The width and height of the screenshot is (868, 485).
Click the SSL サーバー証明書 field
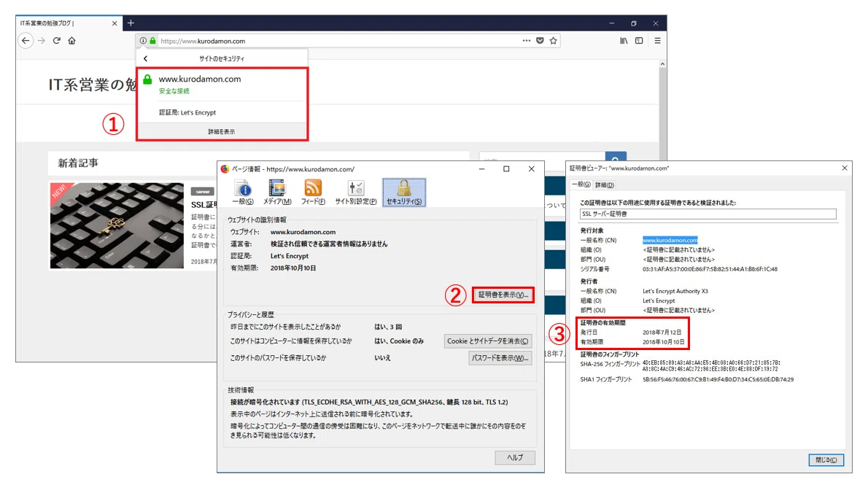point(708,214)
